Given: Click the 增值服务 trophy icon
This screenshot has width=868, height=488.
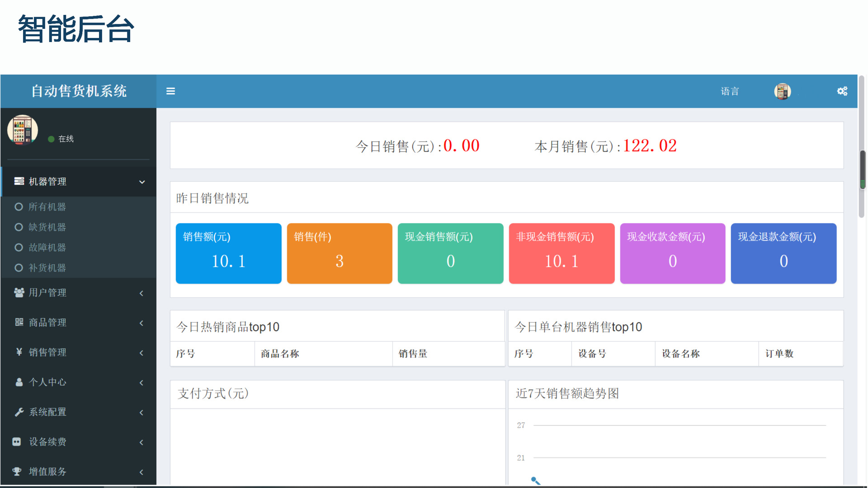Looking at the screenshot, I should [x=17, y=471].
